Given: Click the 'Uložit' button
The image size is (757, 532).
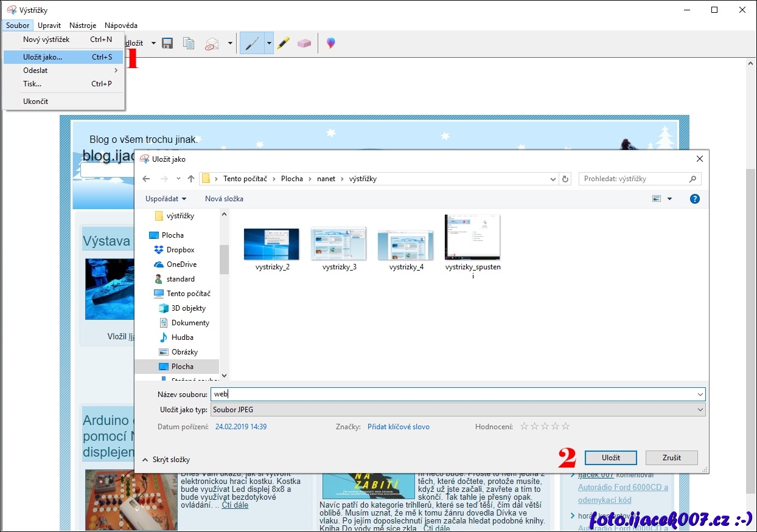Looking at the screenshot, I should click(610, 457).
